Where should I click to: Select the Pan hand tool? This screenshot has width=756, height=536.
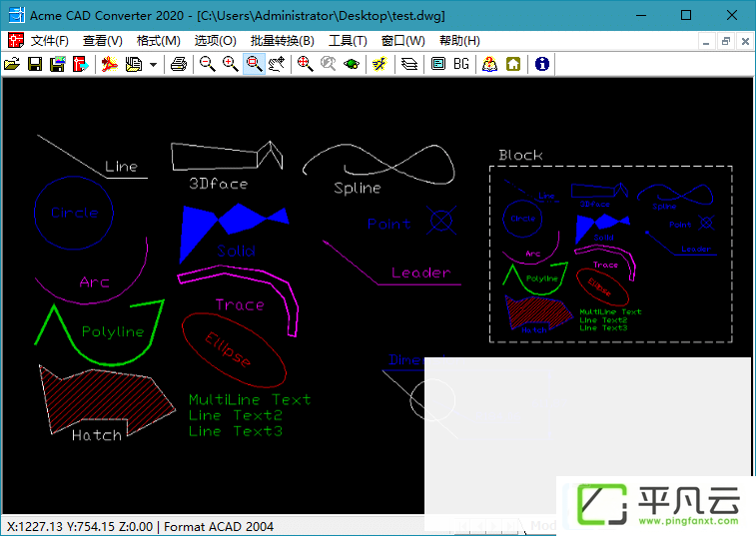coord(277,64)
